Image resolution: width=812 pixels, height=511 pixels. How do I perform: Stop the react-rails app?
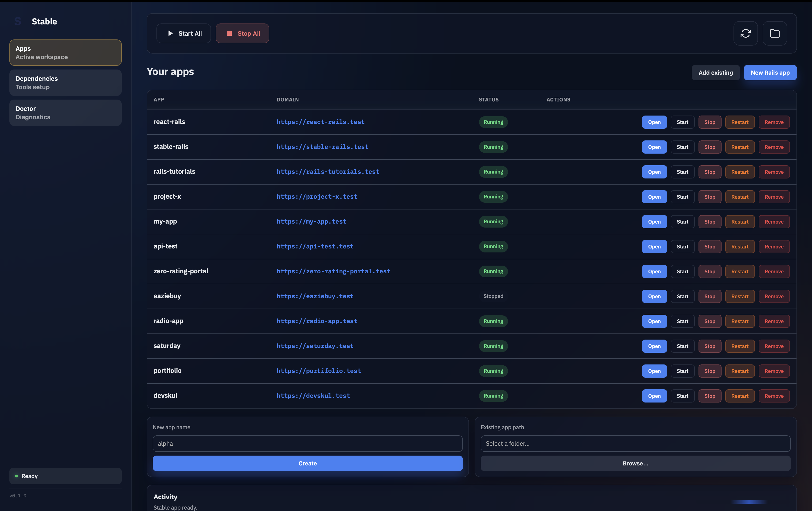coord(710,122)
